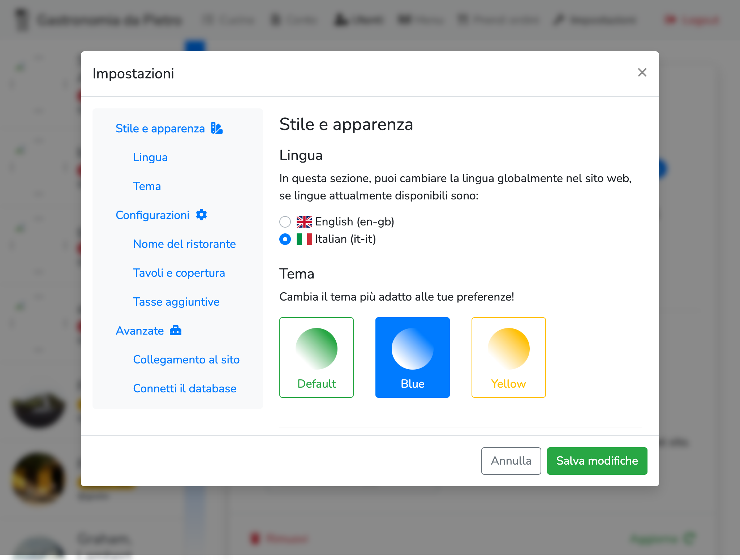The image size is (740, 560).
Task: Jump to the Tema section
Action: point(147,186)
